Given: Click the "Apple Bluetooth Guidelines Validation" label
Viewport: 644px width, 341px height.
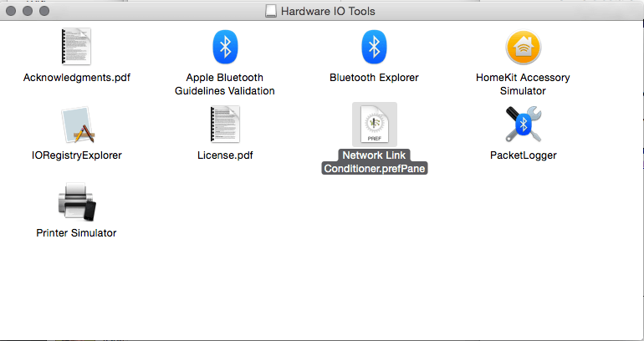Looking at the screenshot, I should [x=225, y=84].
